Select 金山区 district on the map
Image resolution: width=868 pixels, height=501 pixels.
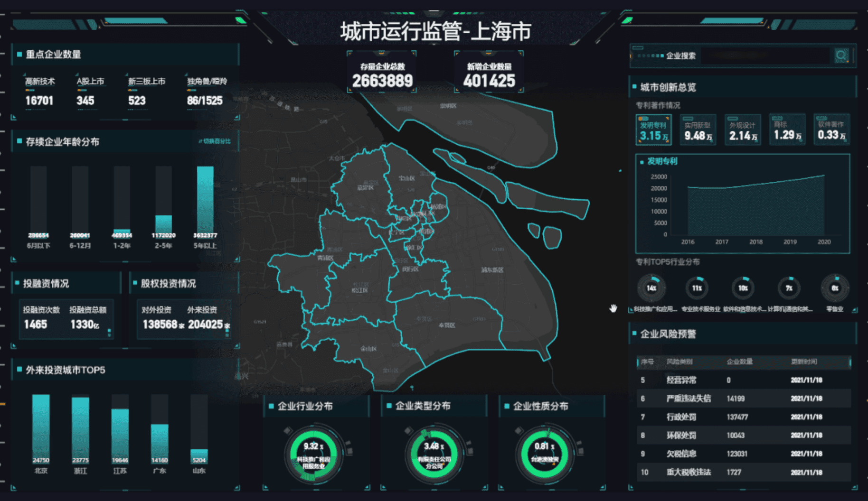click(x=368, y=349)
